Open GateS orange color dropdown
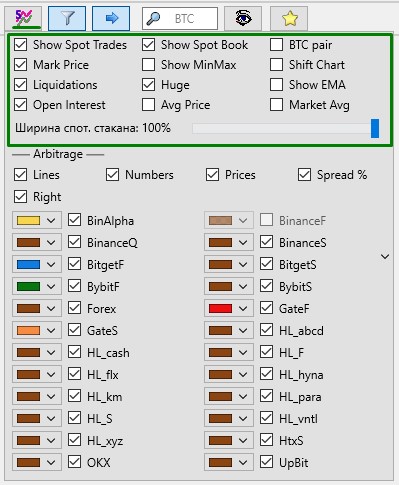Screen dimensions: 399x485 (x=37, y=330)
